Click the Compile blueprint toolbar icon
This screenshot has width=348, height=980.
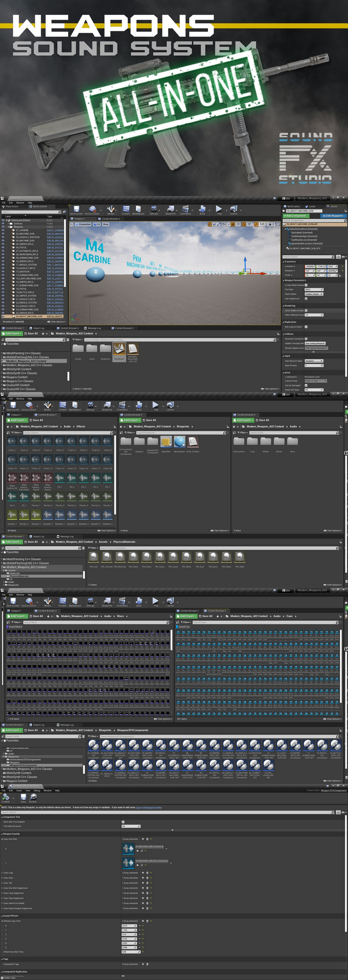[x=6, y=798]
